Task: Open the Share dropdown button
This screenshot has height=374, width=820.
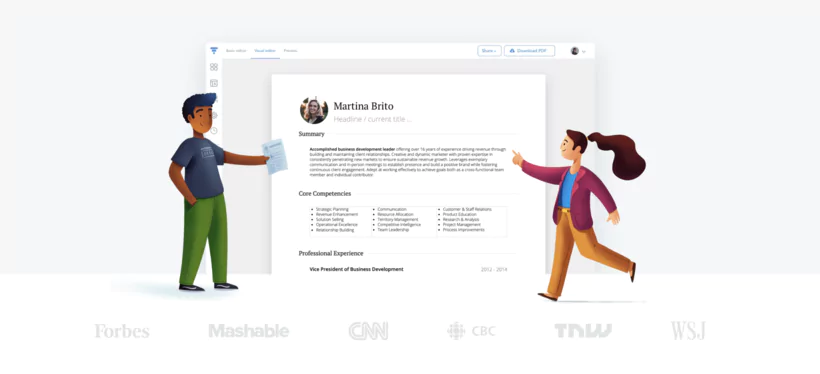Action: point(489,51)
